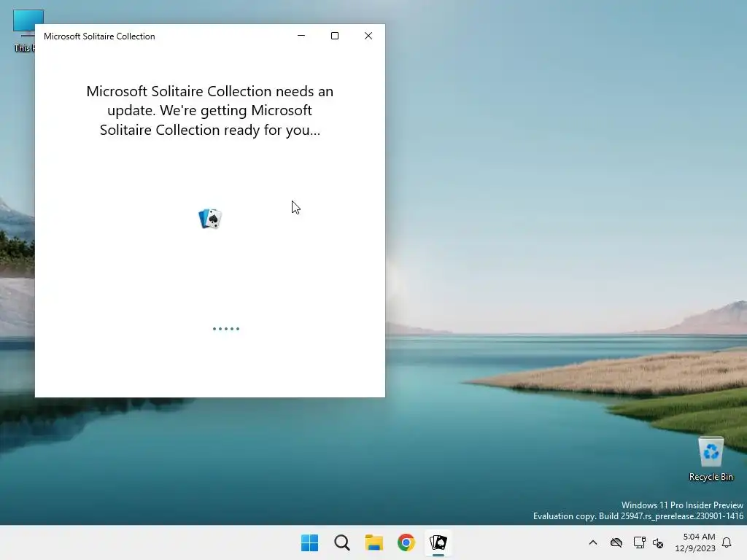747x560 pixels.
Task: Open taskbar Search magnifier
Action: click(x=342, y=542)
